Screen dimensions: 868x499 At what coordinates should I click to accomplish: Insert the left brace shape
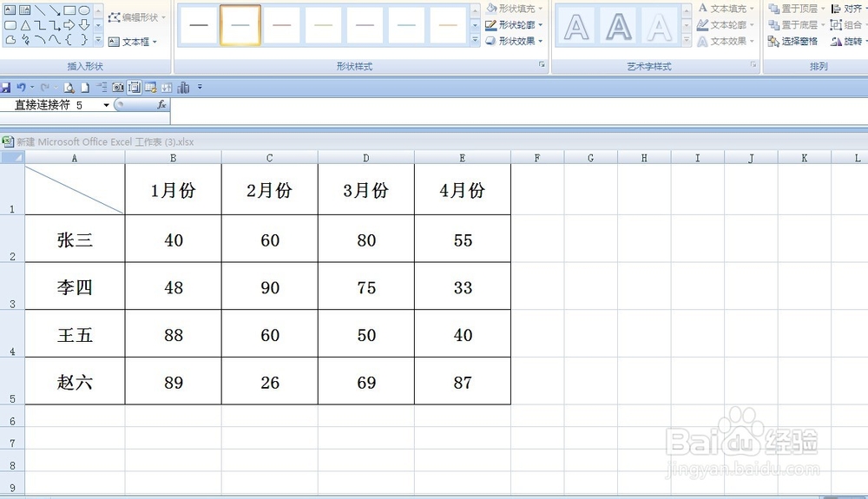pos(69,39)
